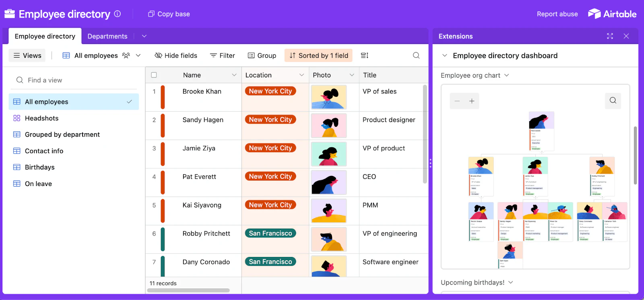
Task: Zoom in on the org chart
Action: [472, 101]
